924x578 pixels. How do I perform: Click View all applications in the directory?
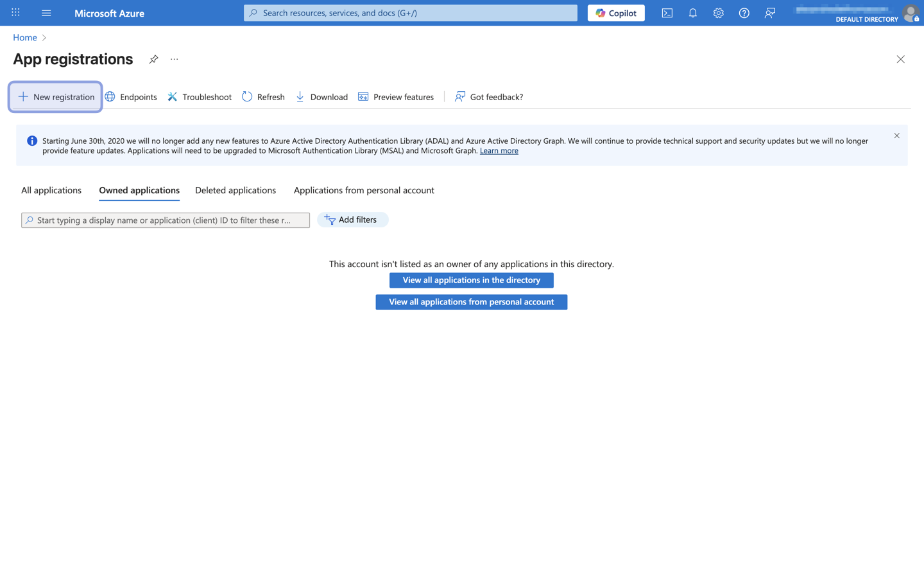(x=471, y=280)
